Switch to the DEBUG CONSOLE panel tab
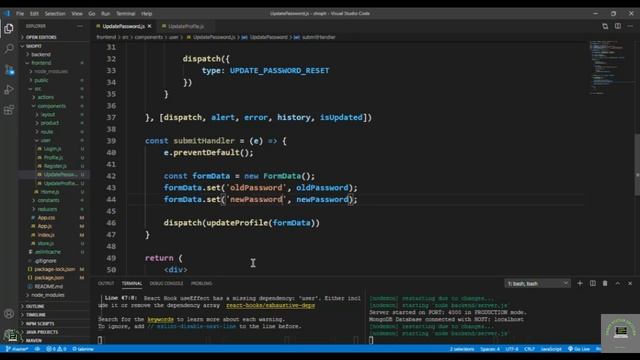 (x=166, y=283)
